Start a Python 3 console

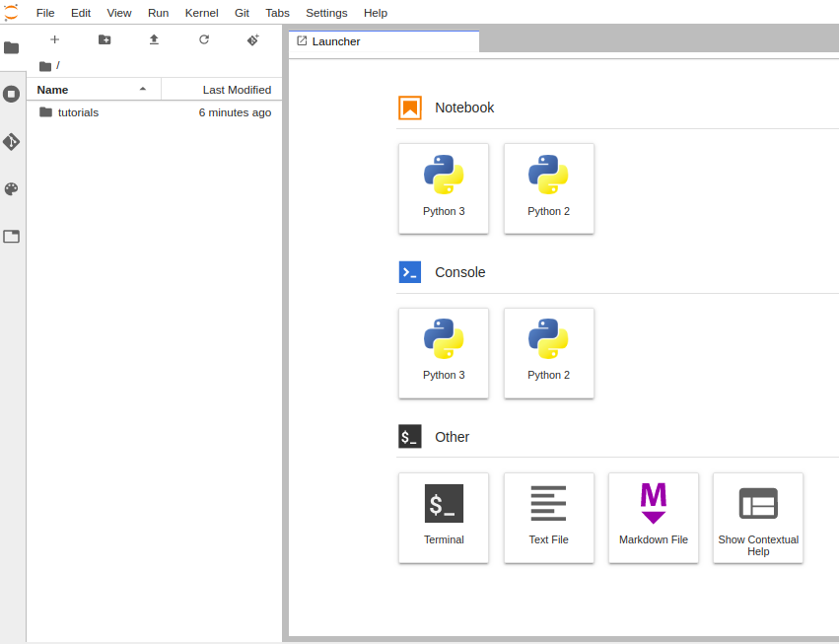coord(444,353)
